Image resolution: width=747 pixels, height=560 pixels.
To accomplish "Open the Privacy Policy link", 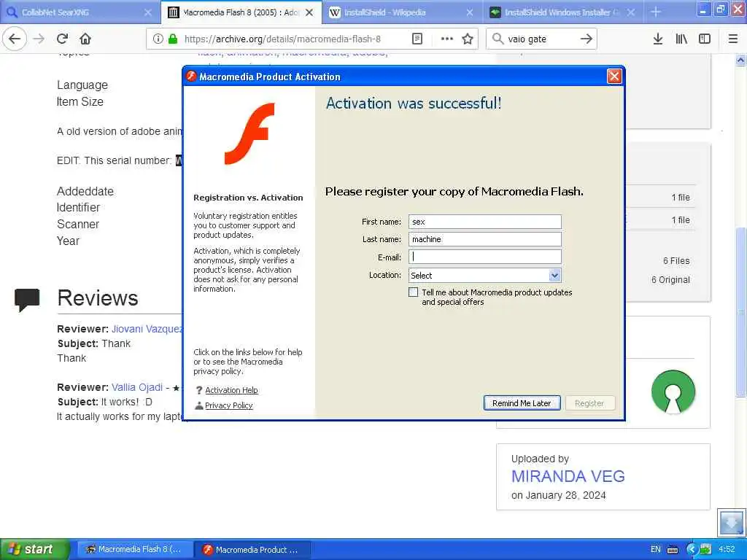I will [228, 405].
